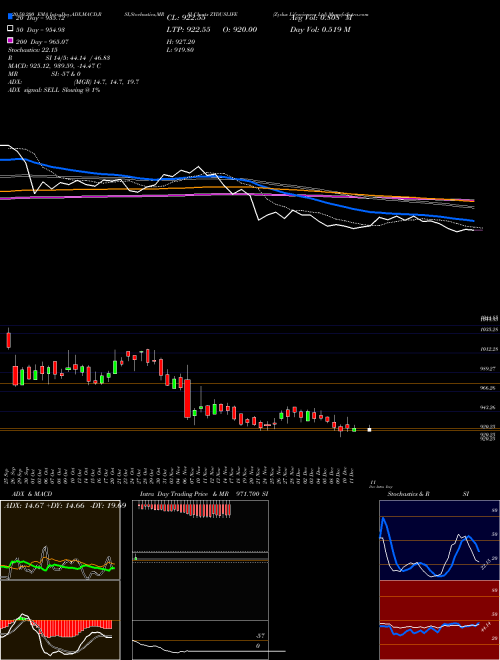This screenshot has height=660, width=500.
Task: Click the 'Stochastics: 22.13' readout
Action: click(32, 50)
